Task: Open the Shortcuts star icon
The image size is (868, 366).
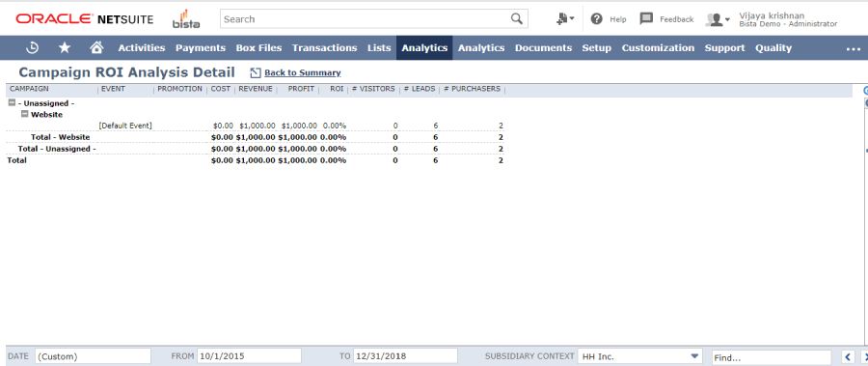Action: point(65,47)
